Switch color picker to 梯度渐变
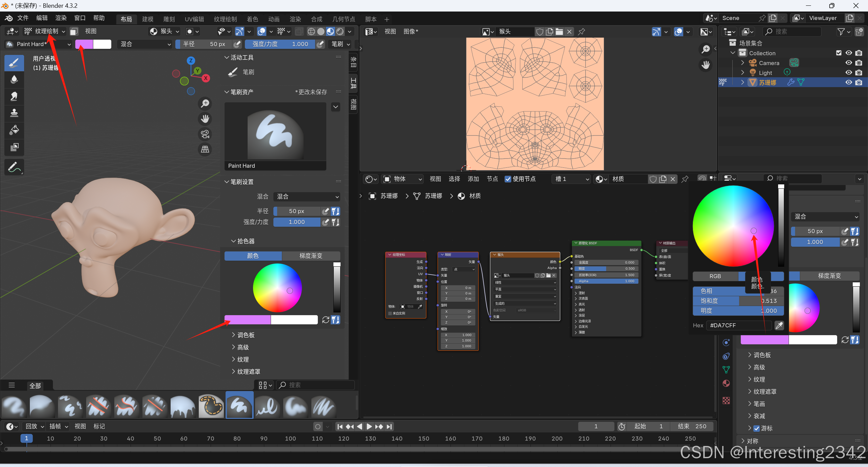This screenshot has height=467, width=868. [311, 256]
